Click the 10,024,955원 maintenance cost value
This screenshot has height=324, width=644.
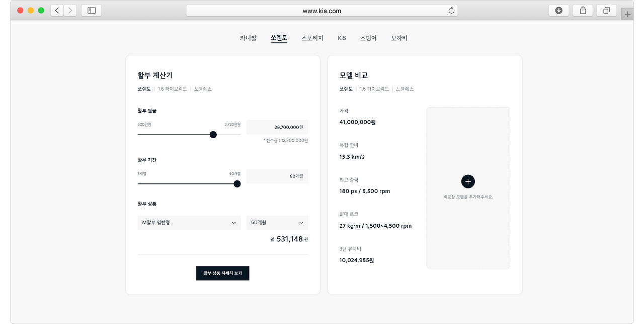[357, 261]
